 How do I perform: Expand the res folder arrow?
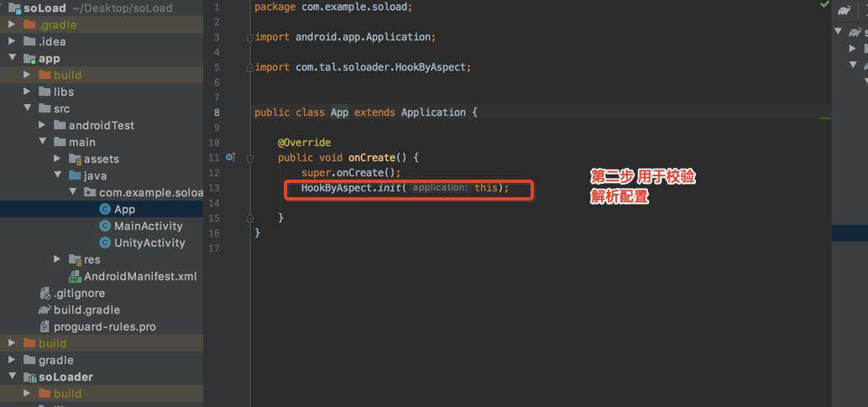pos(57,259)
